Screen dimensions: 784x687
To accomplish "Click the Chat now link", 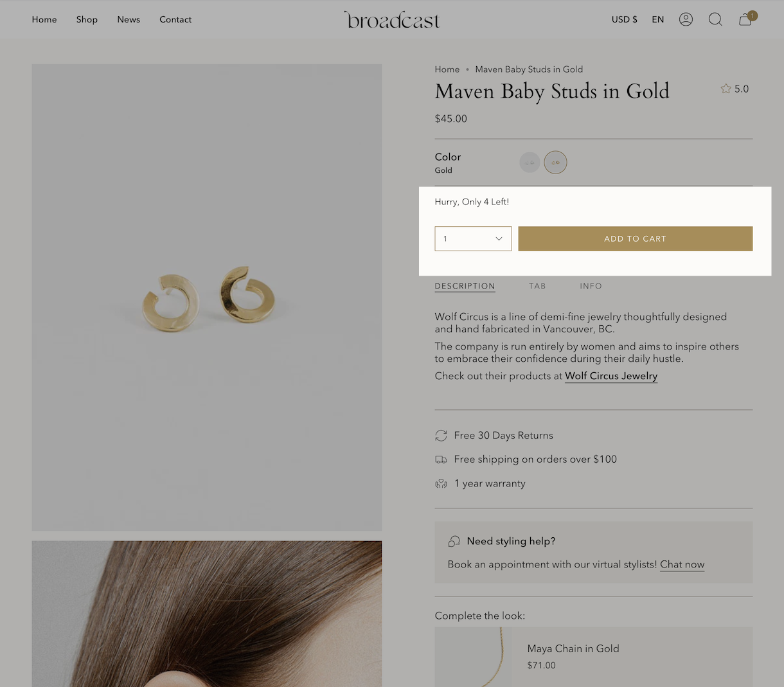I will click(682, 564).
